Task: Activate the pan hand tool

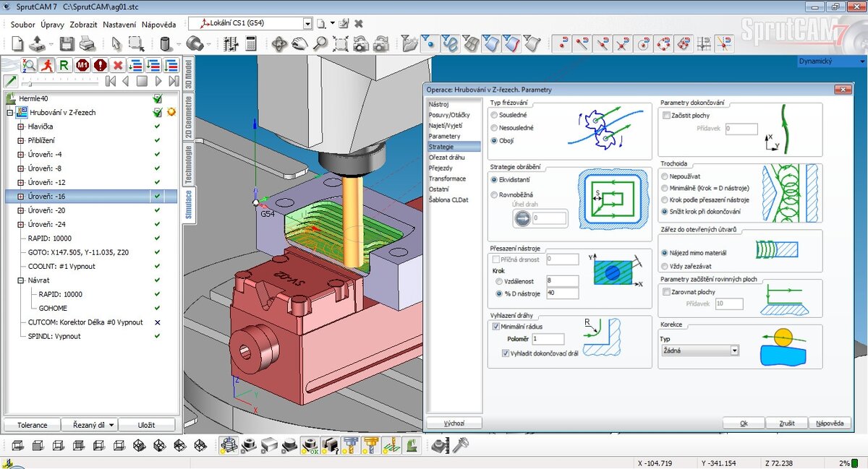Action: 299,44
